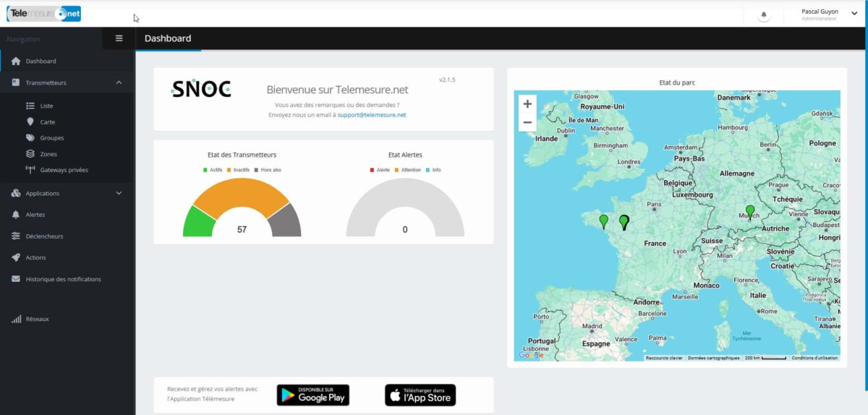The width and height of the screenshot is (868, 415).
Task: Open Historique des notifications
Action: point(63,279)
